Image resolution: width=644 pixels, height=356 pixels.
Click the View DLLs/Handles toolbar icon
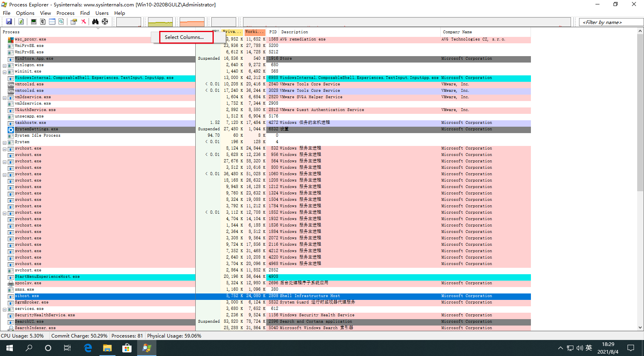(61, 22)
